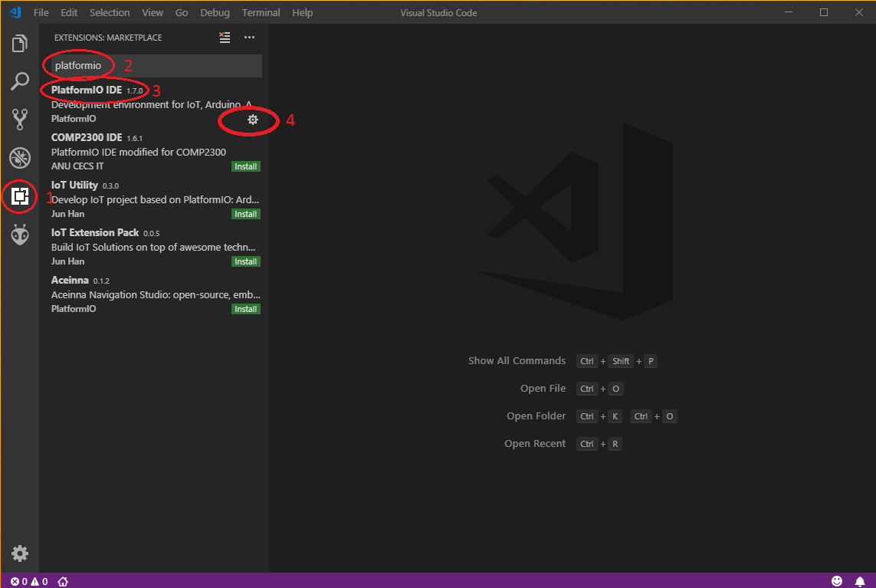The width and height of the screenshot is (876, 588).
Task: Open notifications bell in status bar
Action: [860, 581]
